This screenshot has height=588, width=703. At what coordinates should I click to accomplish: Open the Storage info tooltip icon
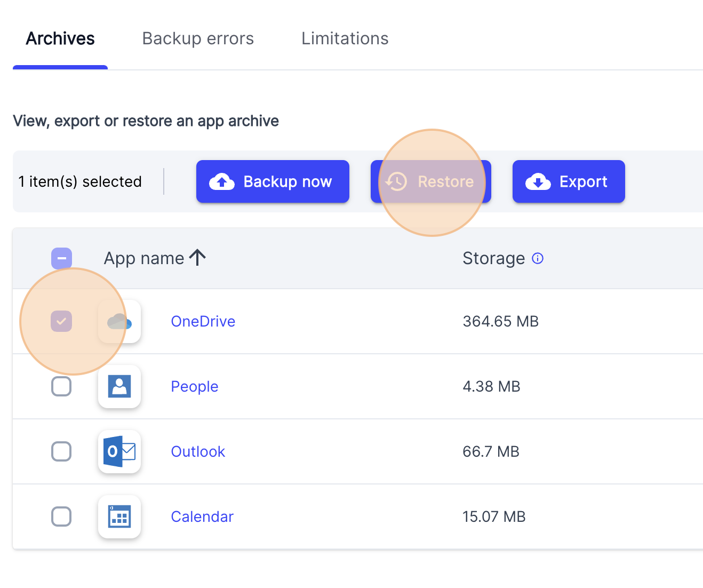[538, 258]
